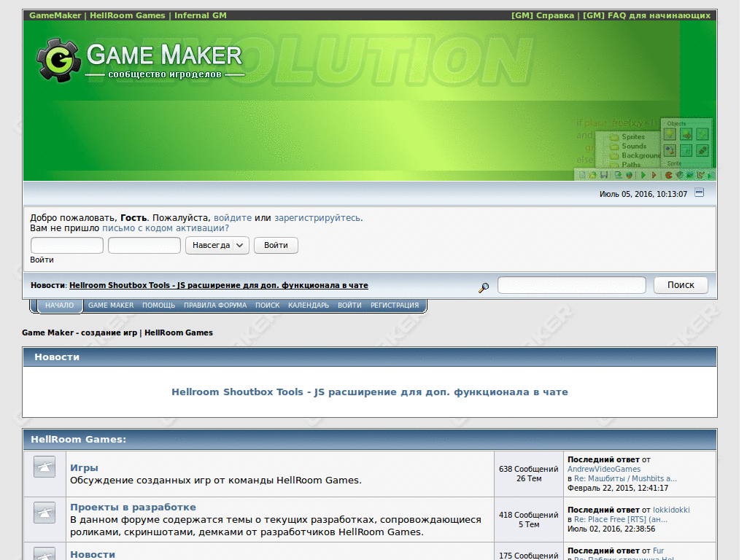The width and height of the screenshot is (747, 560).
Task: Click the Июль 02, 2016, 22:38:56 timestamp
Action: click(611, 529)
